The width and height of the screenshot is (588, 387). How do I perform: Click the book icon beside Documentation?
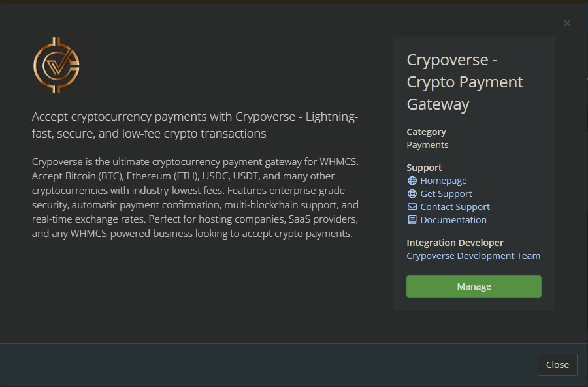(412, 220)
